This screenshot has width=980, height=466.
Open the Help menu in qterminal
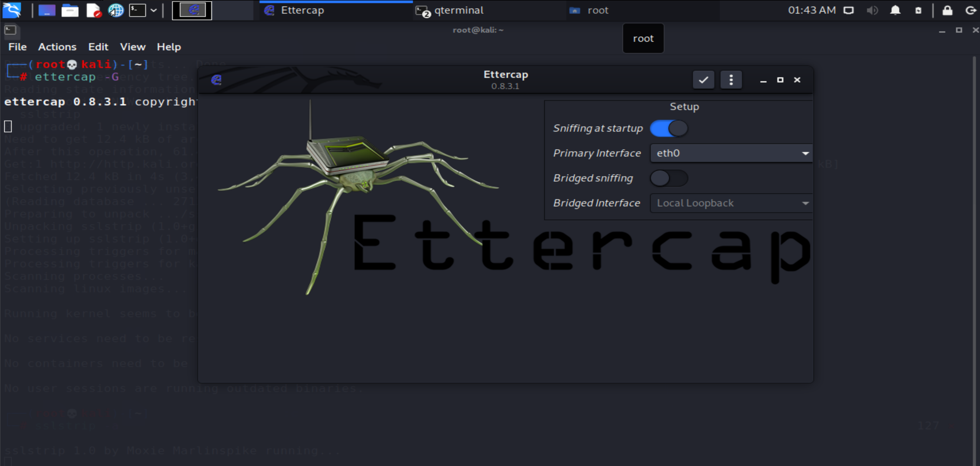click(169, 47)
